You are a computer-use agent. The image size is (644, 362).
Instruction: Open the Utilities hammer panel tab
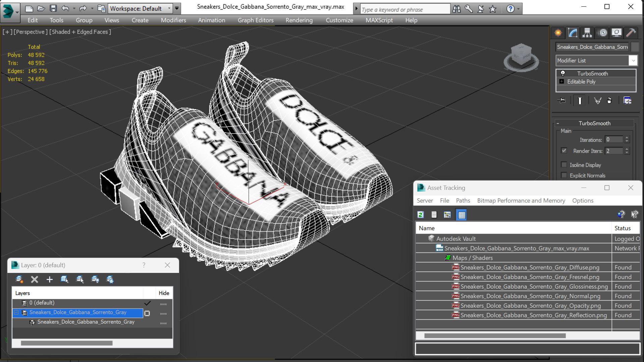pos(631,32)
